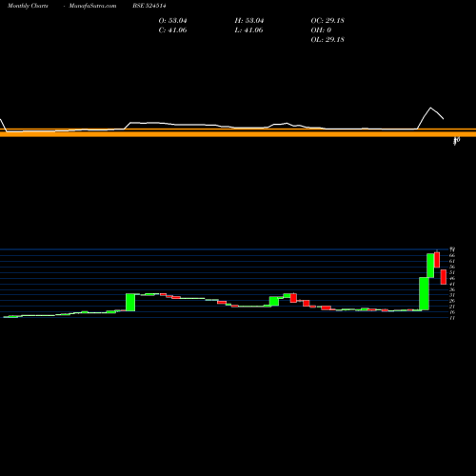Select the tallest green candle rising from 16 to 46
The height and width of the screenshot is (476, 476).
(x=424, y=293)
